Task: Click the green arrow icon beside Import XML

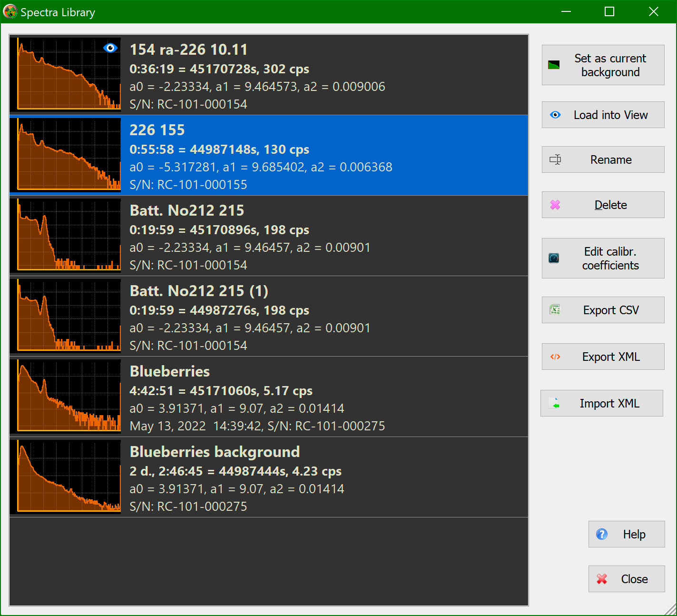Action: click(554, 403)
